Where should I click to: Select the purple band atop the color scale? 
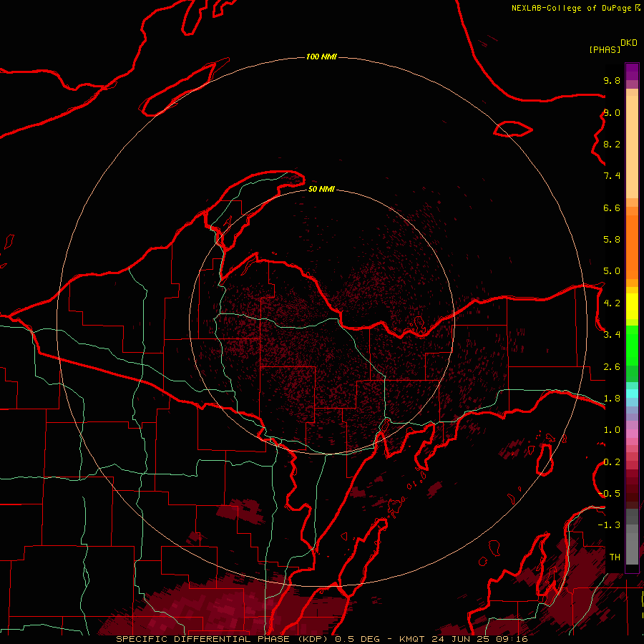(632, 72)
